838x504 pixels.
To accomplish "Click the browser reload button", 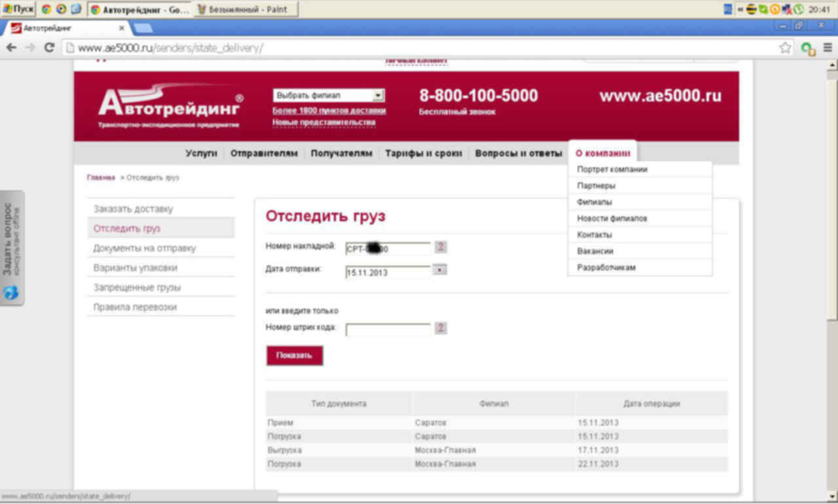I will click(x=49, y=48).
